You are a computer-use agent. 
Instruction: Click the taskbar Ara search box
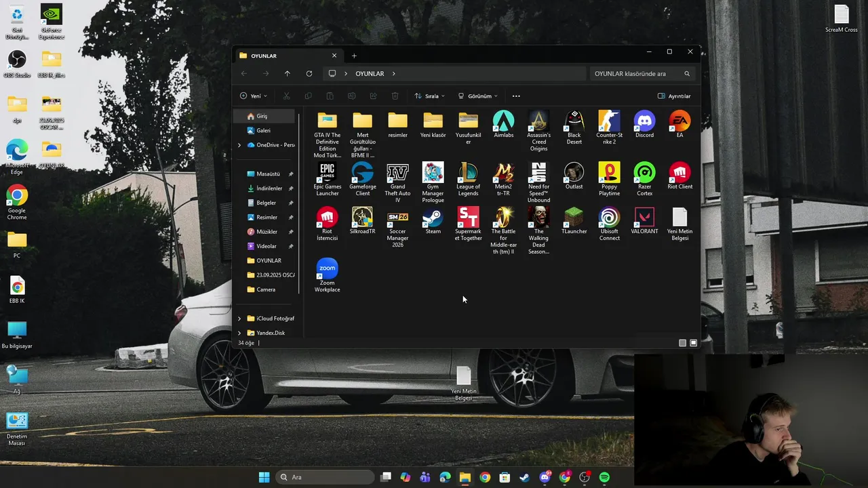click(325, 477)
